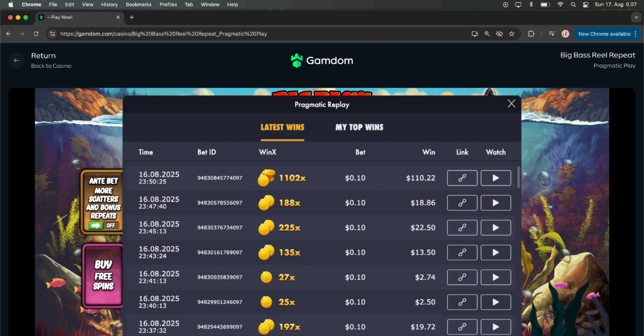Reload the current page

[x=36, y=33]
